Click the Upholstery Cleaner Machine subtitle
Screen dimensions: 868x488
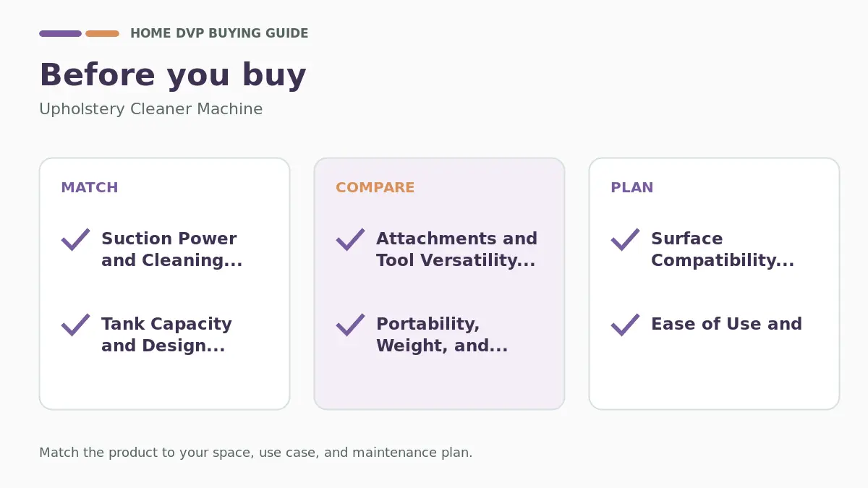tap(151, 109)
